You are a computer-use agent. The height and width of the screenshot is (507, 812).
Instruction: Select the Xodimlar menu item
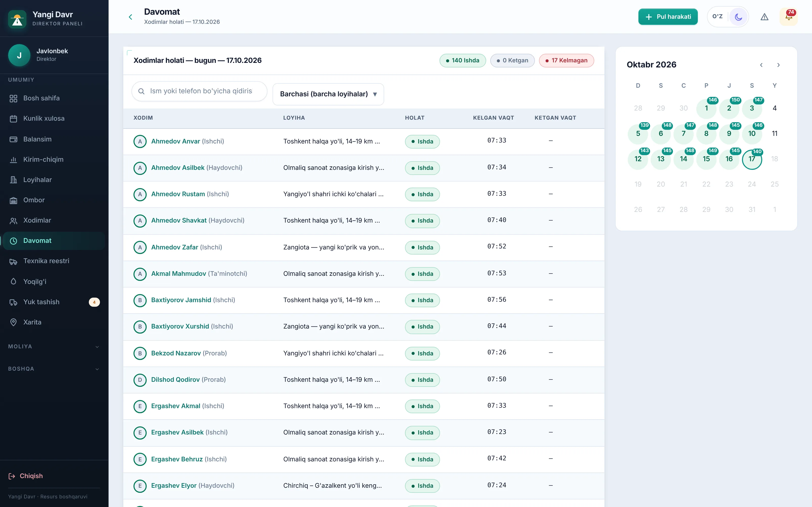coord(54,220)
